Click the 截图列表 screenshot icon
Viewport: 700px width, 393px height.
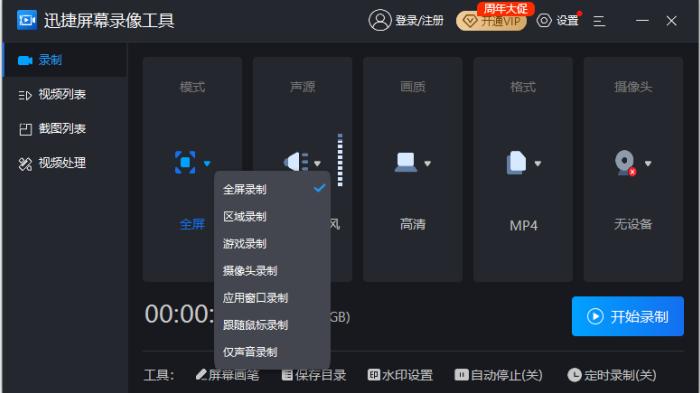[25, 130]
